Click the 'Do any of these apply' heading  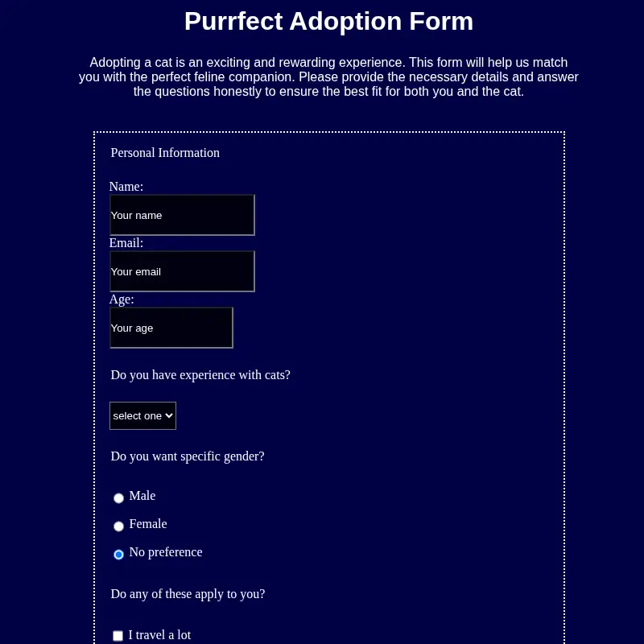point(188,594)
